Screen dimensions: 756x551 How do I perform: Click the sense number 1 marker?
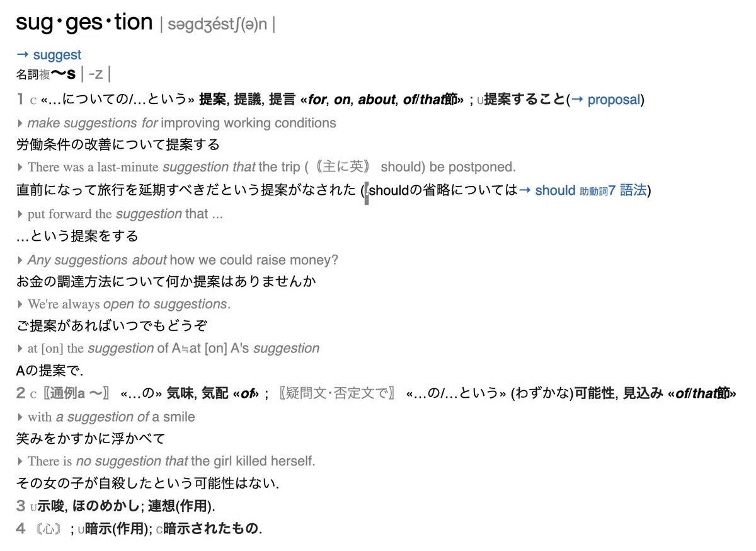point(21,100)
